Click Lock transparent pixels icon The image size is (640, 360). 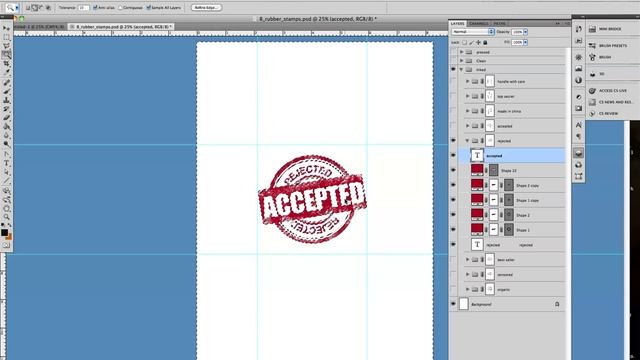(464, 42)
